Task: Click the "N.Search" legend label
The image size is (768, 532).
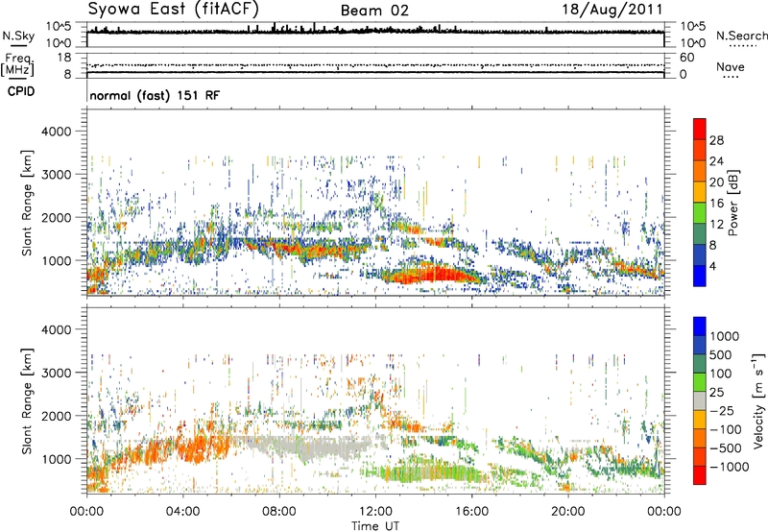Action: click(741, 36)
